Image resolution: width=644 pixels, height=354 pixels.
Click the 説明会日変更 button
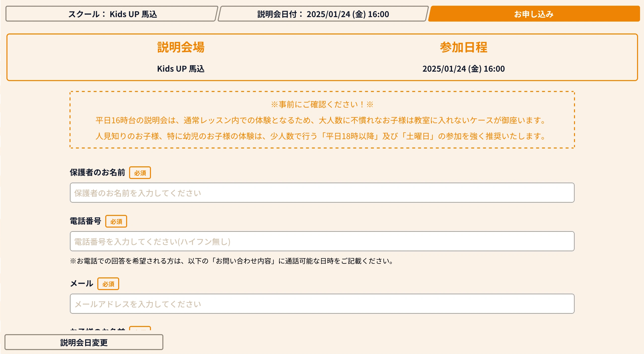pos(84,342)
